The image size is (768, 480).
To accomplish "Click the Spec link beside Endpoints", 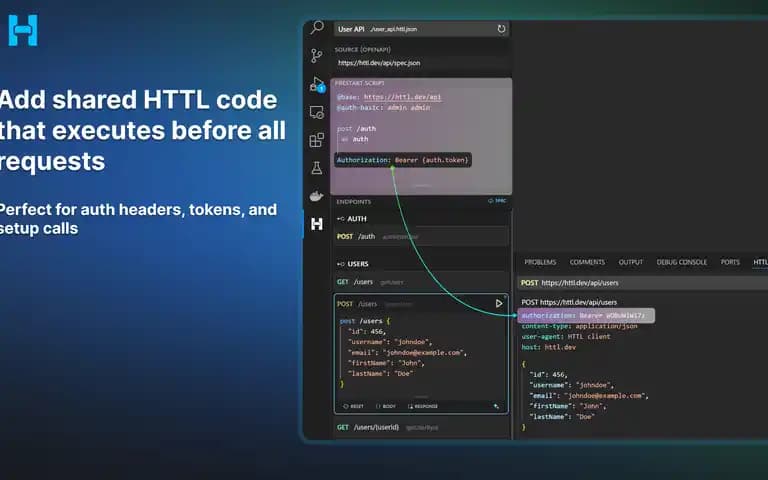I will [497, 201].
